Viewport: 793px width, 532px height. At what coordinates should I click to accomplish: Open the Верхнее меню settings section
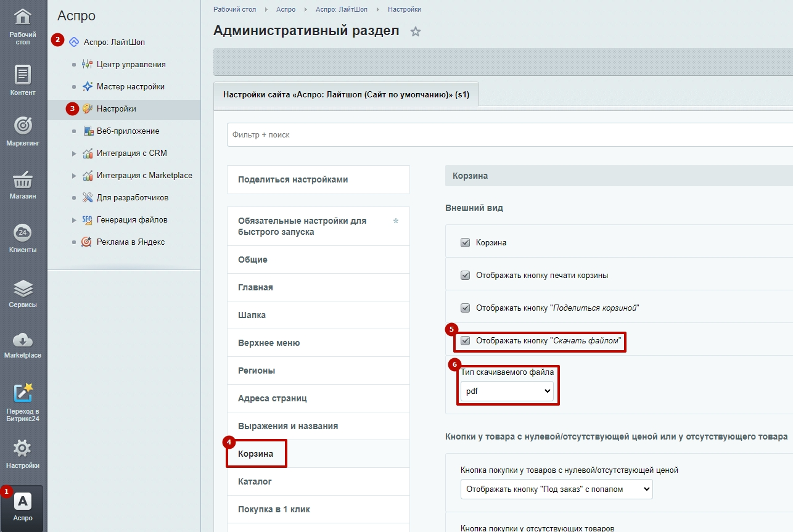pos(318,343)
